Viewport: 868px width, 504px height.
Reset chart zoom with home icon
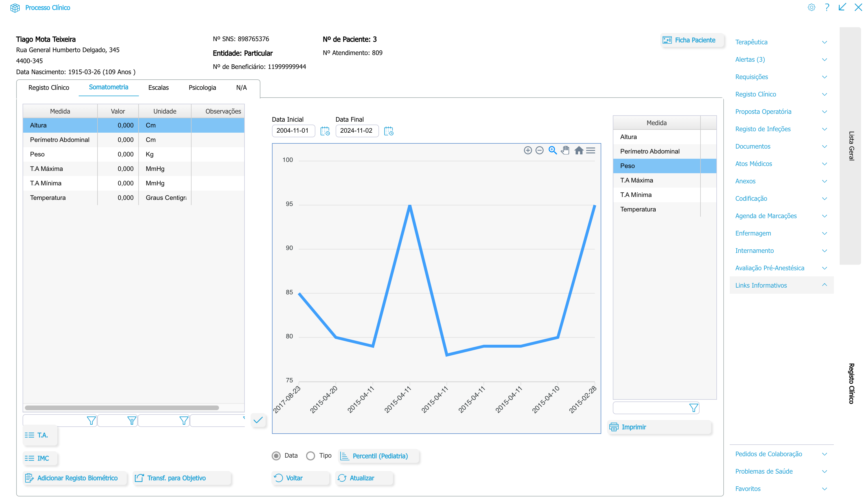(x=579, y=150)
